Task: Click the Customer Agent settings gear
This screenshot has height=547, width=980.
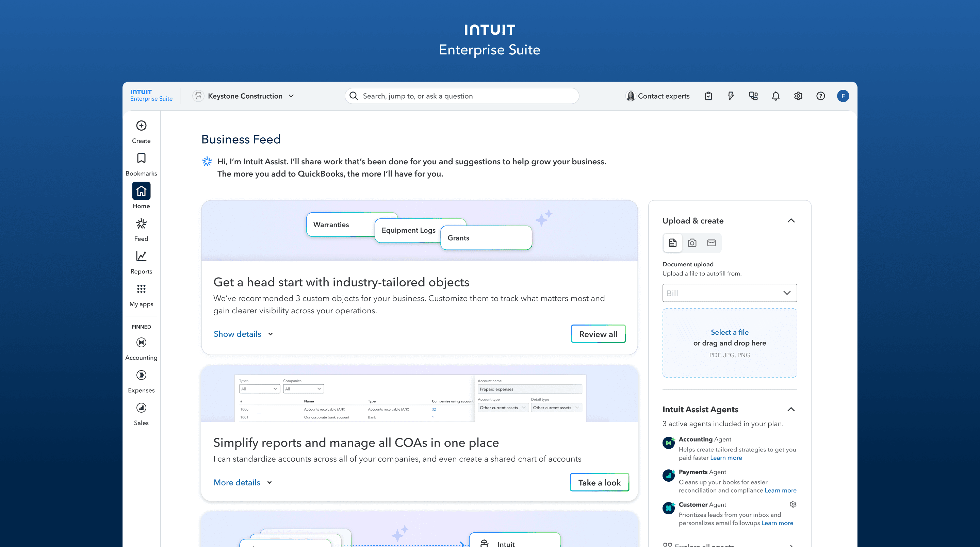Action: [x=793, y=504]
